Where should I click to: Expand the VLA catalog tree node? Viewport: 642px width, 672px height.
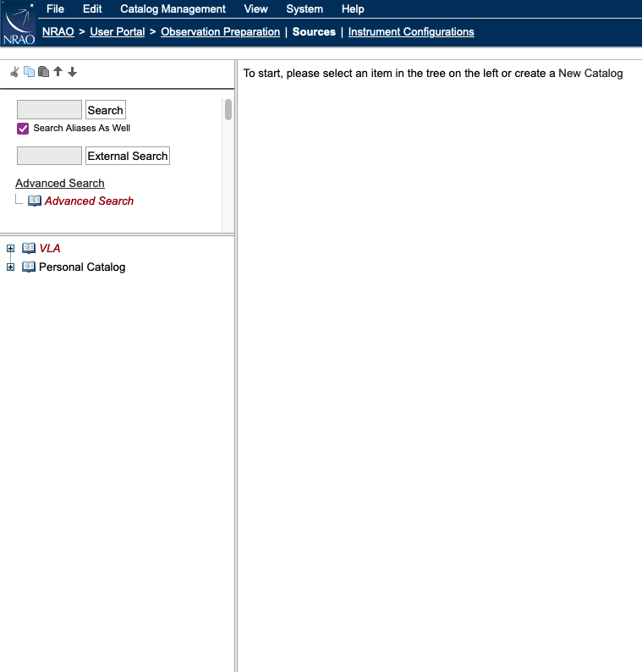[x=10, y=249]
